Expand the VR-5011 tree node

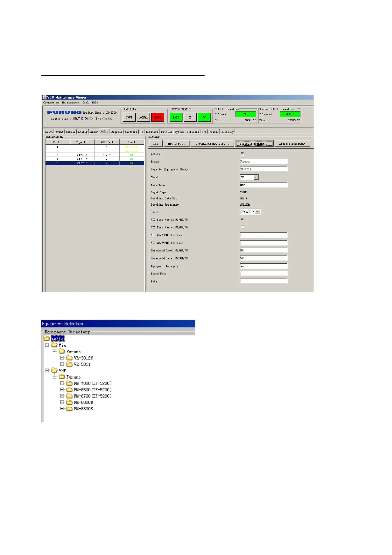(x=62, y=364)
